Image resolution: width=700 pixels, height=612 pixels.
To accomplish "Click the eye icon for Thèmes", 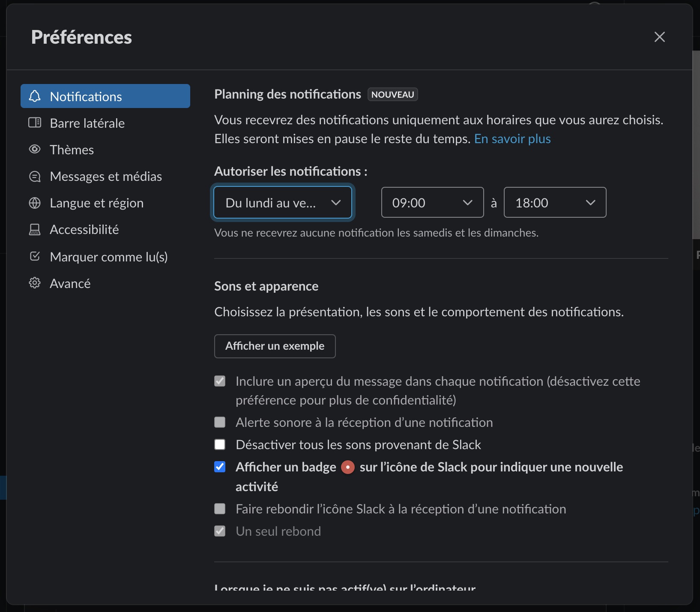I will point(35,149).
